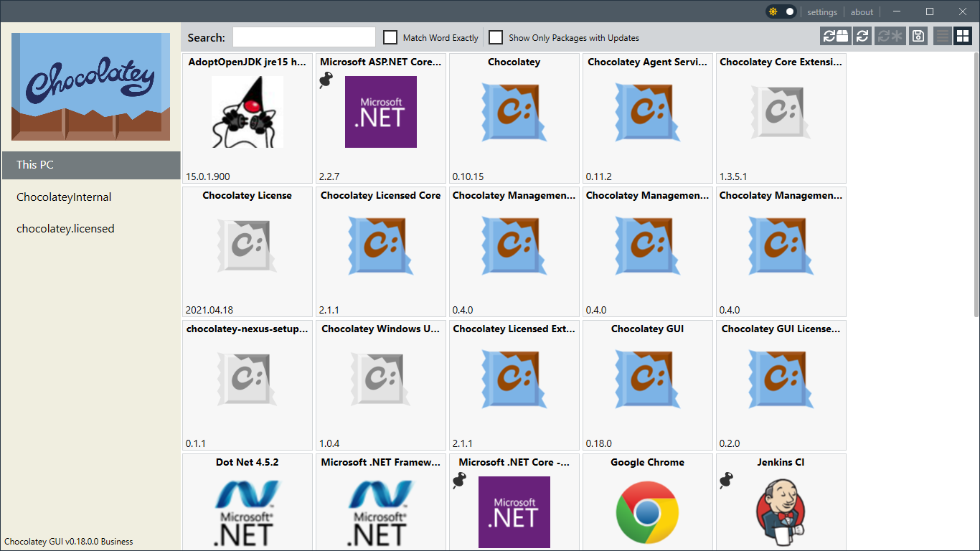Click the purple .NET icon of .NET Core
This screenshot has width=980, height=551.
514,512
